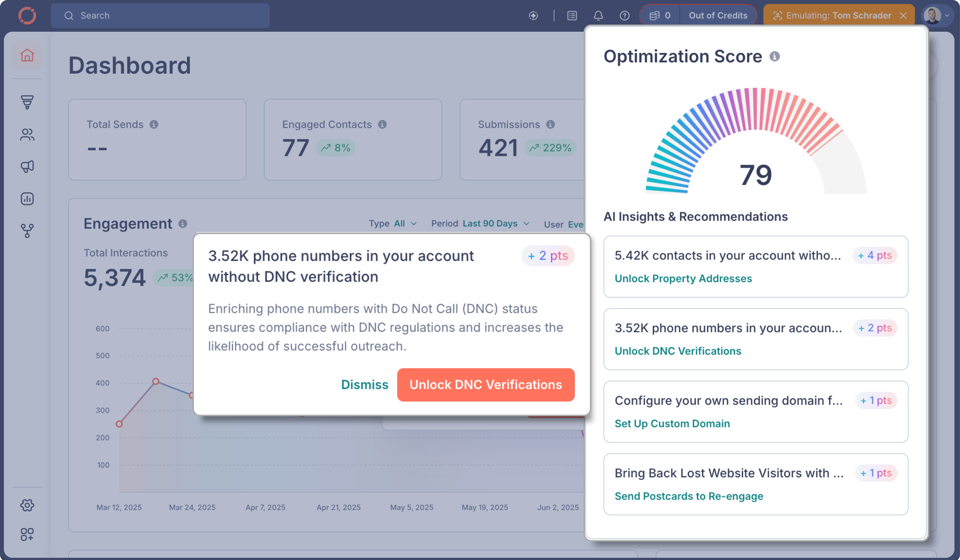
Task: Click the notification bell icon
Action: [x=598, y=15]
